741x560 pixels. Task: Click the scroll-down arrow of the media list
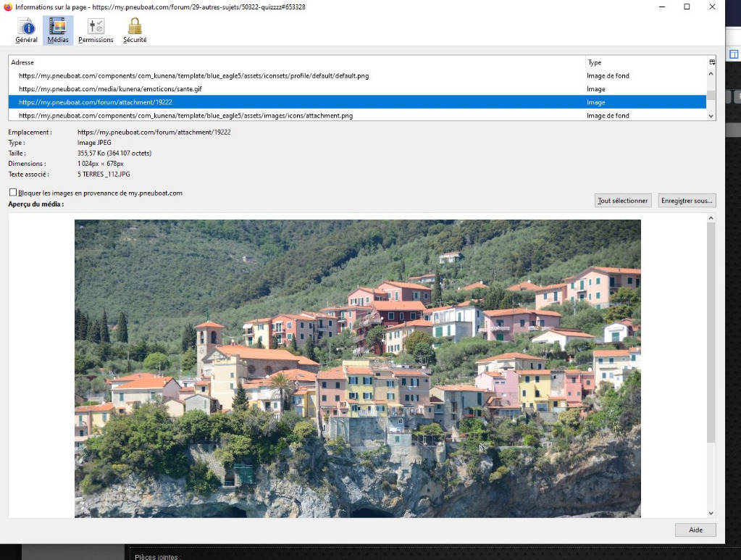711,115
